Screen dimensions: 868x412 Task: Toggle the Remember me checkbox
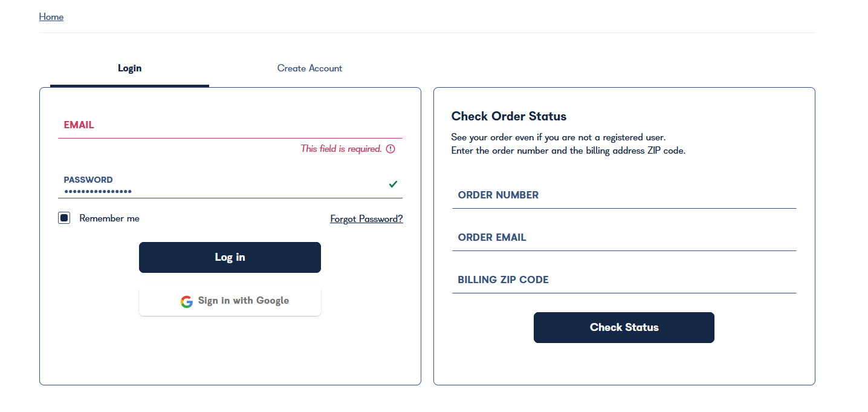(x=64, y=218)
